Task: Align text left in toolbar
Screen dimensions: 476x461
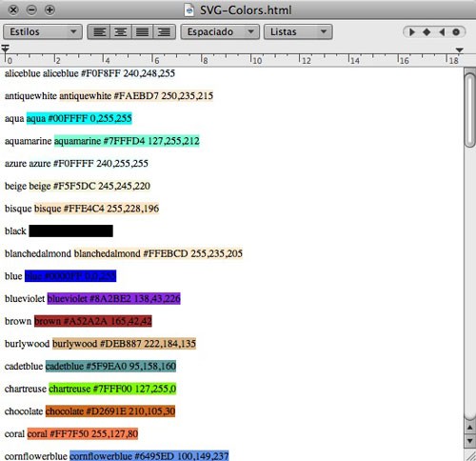Action: [x=99, y=32]
